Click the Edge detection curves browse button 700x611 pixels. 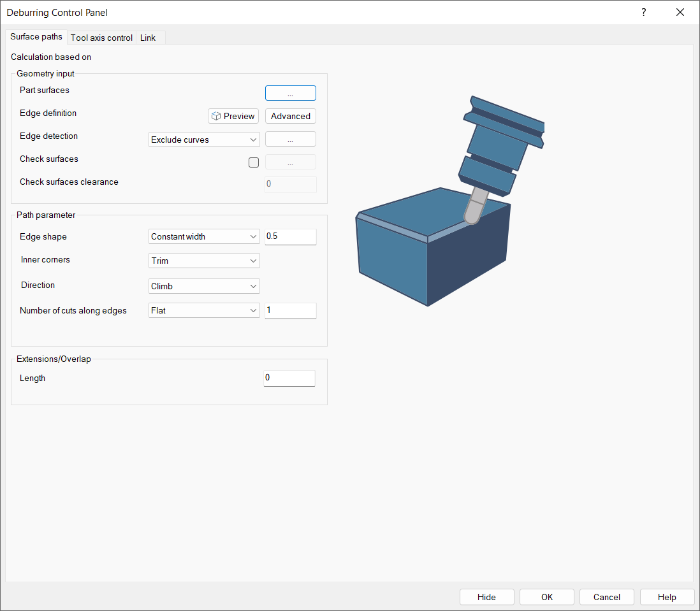[291, 139]
